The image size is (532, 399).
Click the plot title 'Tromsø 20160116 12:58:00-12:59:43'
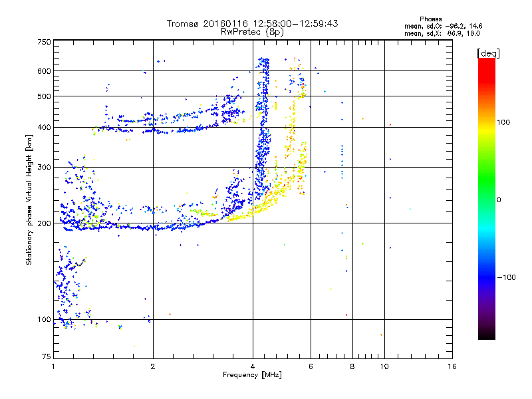[252, 23]
